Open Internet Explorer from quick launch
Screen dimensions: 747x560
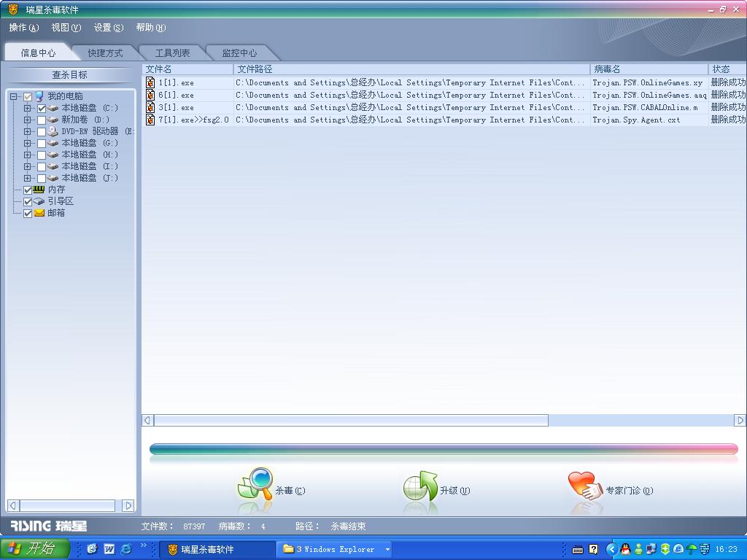[126, 549]
